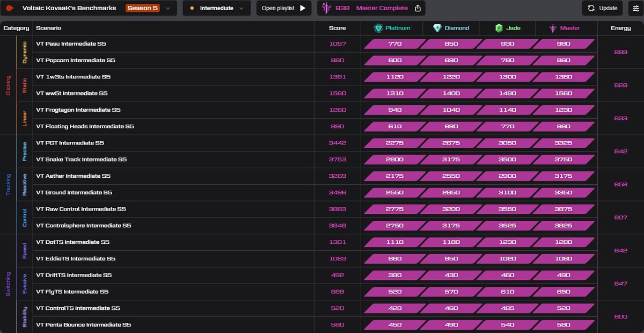Open VT ww5t Intermediate S5 row
The height and width of the screenshot is (333, 644).
click(x=72, y=93)
